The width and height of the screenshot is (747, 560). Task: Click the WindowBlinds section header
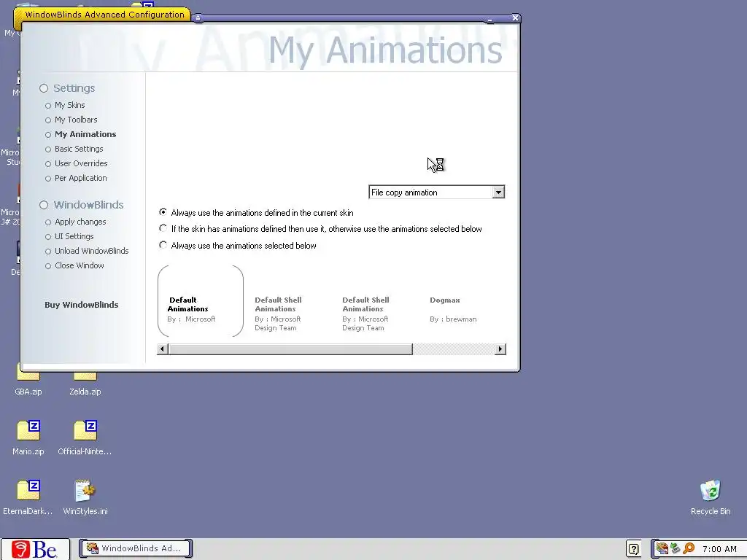(x=88, y=205)
